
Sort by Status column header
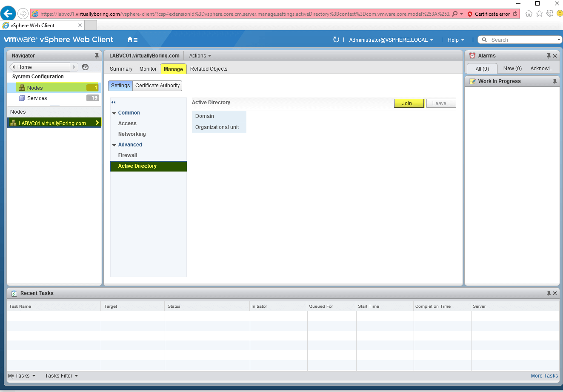pos(207,306)
